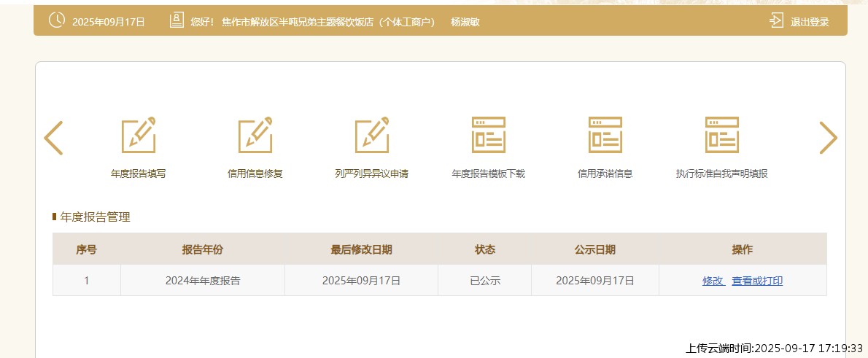Open the 列严列异异议申请 pencil icon
Viewport: 868px width, 358px height.
[372, 135]
